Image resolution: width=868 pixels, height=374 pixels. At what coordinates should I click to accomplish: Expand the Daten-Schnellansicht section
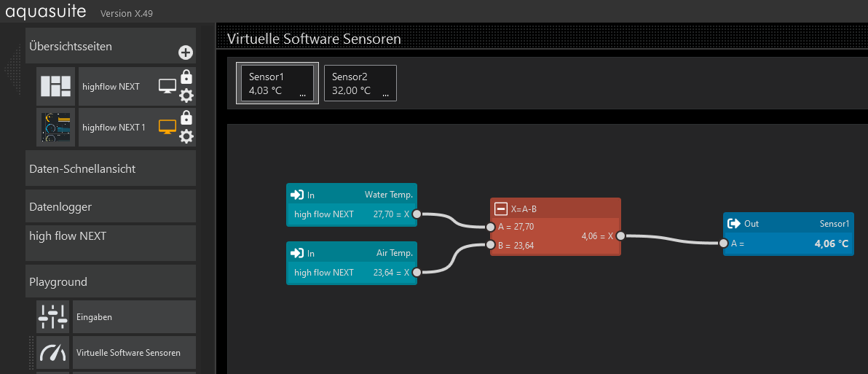tap(111, 168)
